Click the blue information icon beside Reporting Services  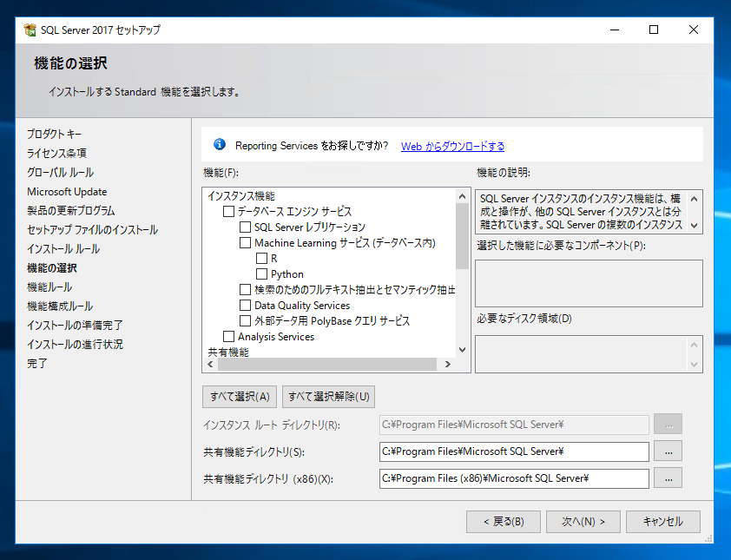pos(220,144)
